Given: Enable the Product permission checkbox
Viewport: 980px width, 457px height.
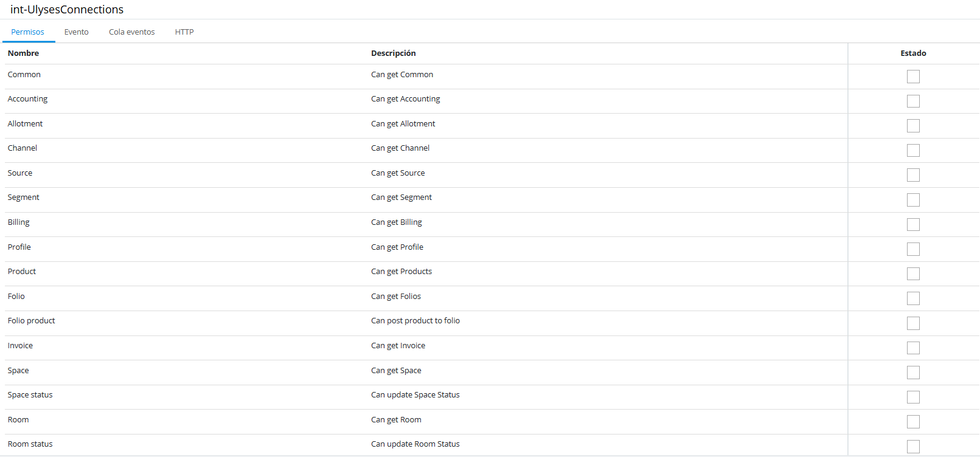Looking at the screenshot, I should pos(913,273).
